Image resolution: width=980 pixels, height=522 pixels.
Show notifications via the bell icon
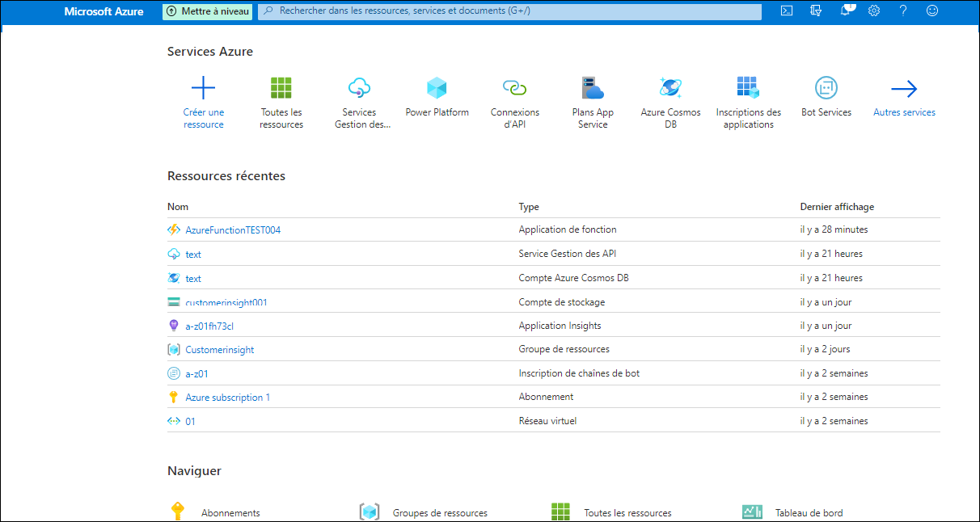846,11
